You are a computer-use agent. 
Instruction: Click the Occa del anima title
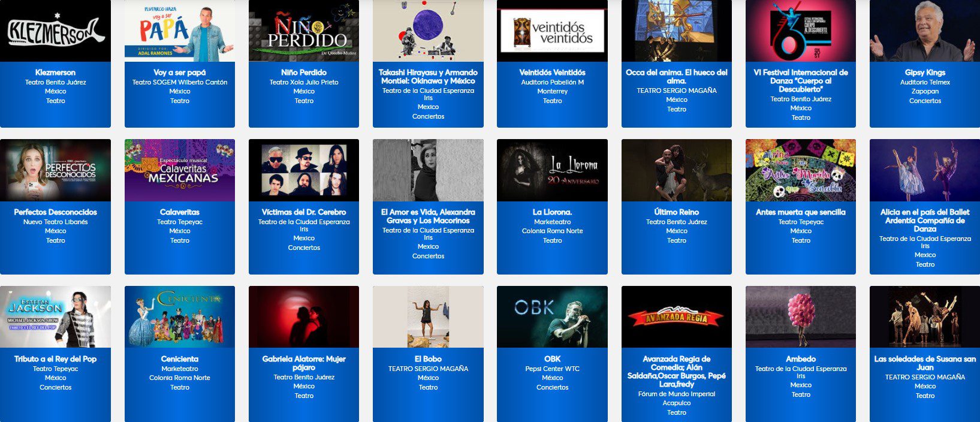(x=677, y=77)
